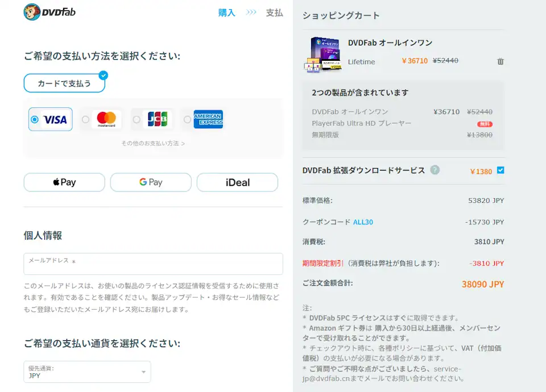
Task: Uncheck the 拡張ダウンロードサービス checkbox
Action: (x=500, y=170)
